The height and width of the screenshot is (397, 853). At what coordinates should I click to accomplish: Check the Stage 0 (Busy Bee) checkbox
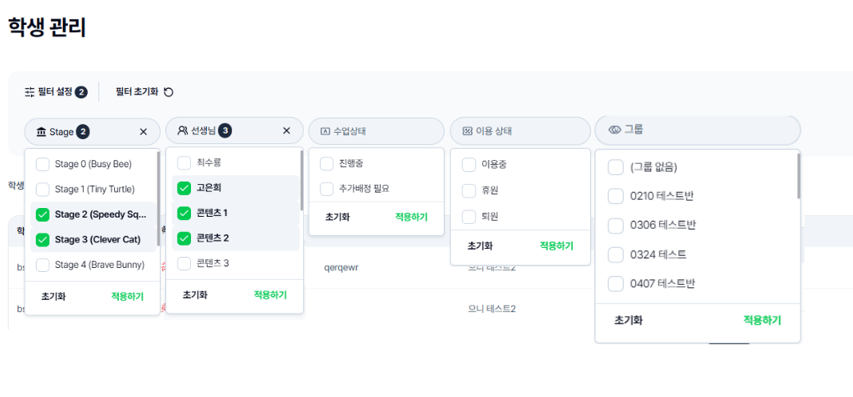point(43,164)
